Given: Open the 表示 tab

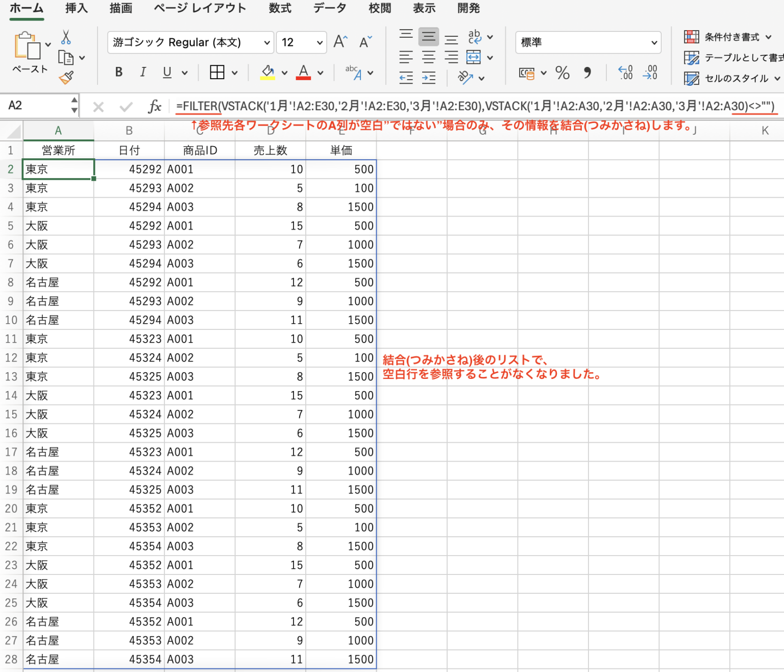Looking at the screenshot, I should coord(424,8).
